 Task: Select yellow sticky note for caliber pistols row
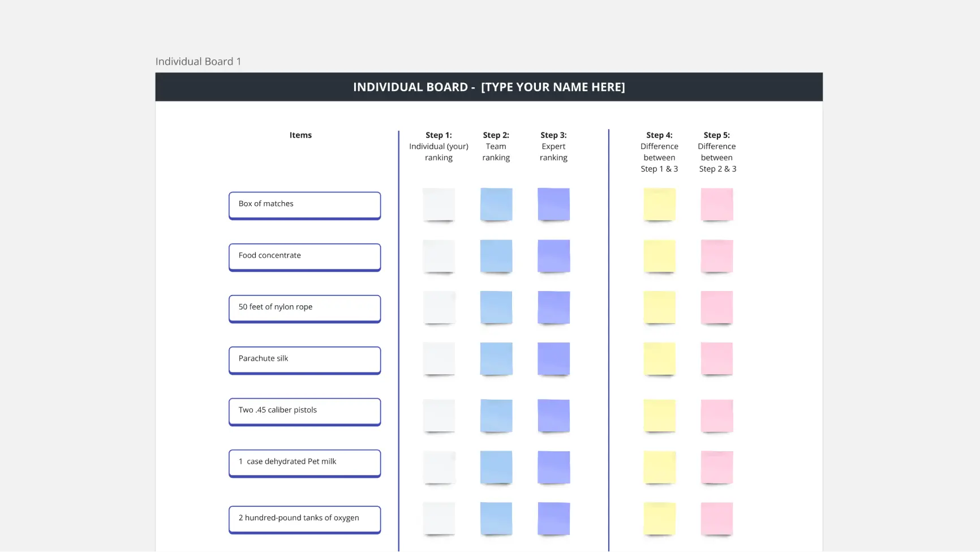659,416
